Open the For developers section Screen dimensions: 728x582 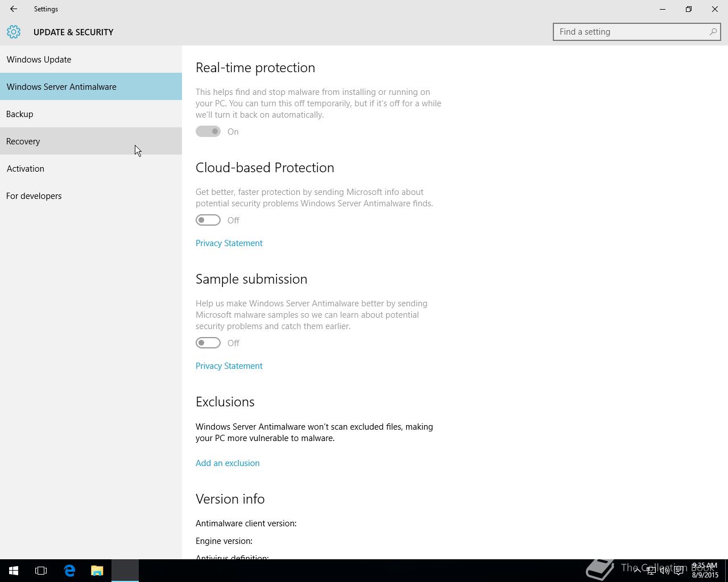point(91,196)
